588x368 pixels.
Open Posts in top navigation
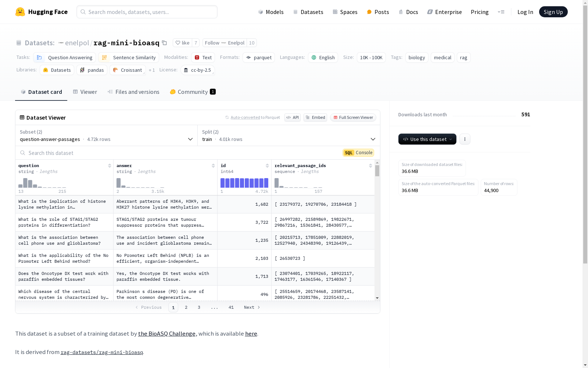[378, 12]
